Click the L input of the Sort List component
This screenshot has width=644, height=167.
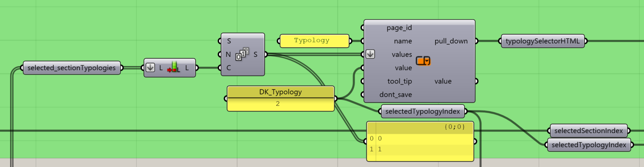click(161, 68)
